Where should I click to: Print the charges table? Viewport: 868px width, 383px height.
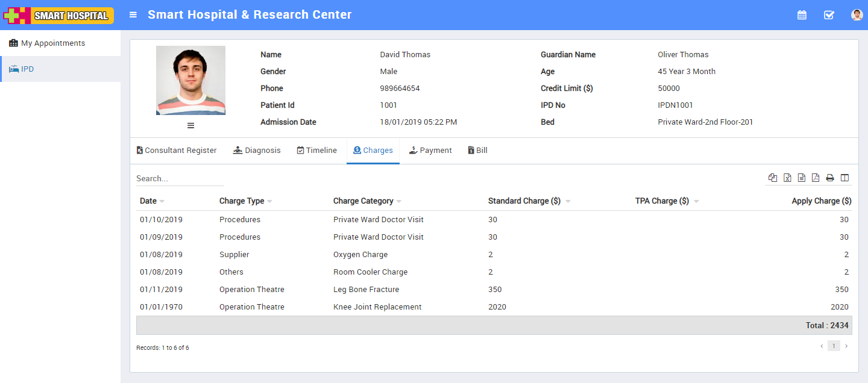click(830, 178)
